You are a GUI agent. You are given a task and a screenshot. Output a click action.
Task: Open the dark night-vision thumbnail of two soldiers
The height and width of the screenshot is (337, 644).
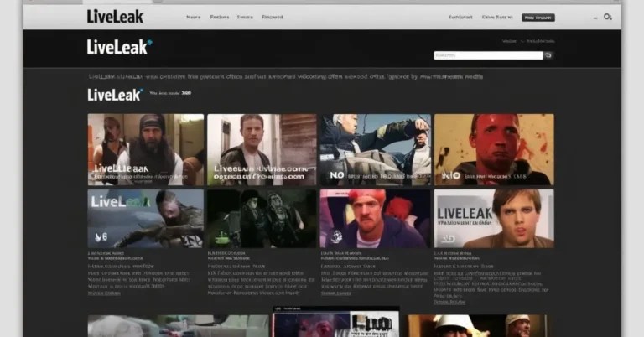(262, 218)
